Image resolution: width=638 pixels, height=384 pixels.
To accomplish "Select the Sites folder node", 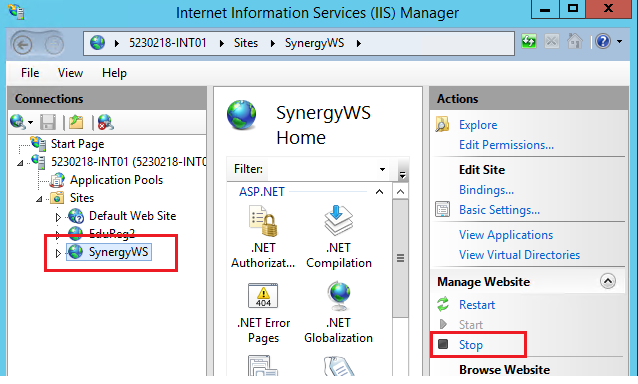I will 82,198.
